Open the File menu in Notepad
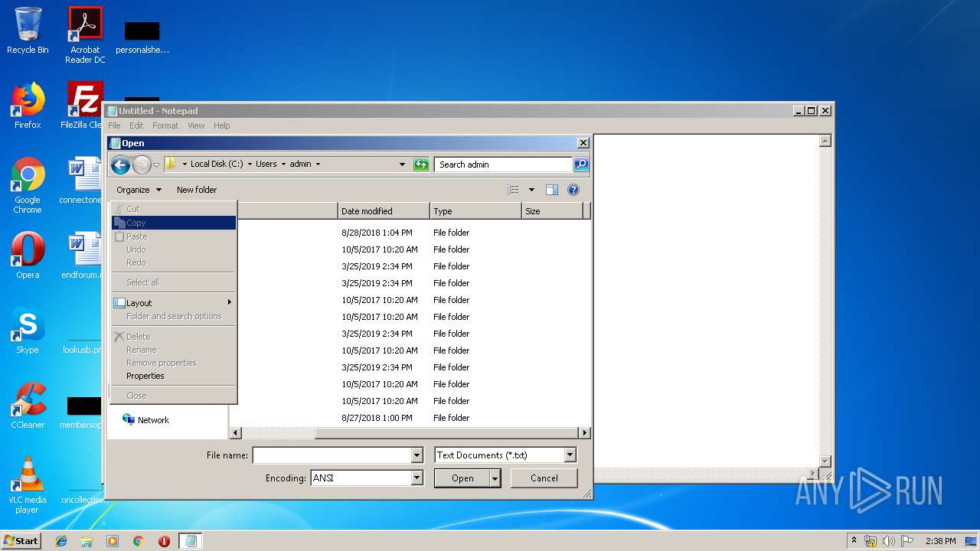 pos(114,126)
